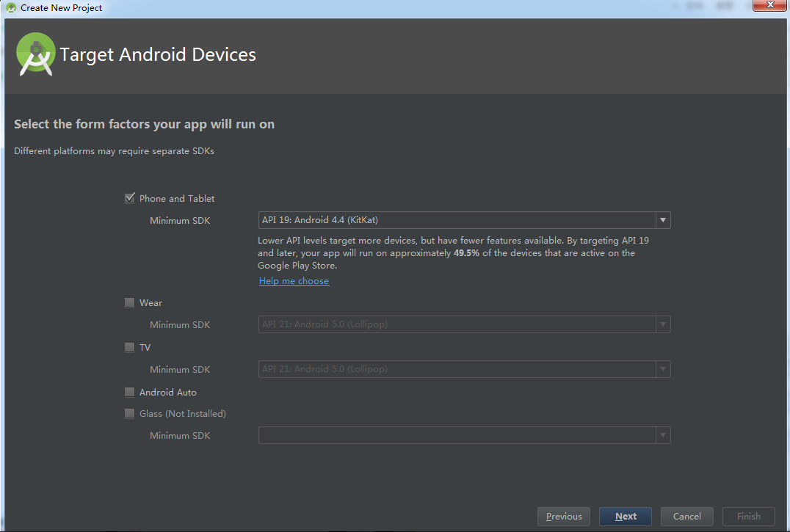The width and height of the screenshot is (790, 532).
Task: Open Phone and Tablet Minimum SDK dropdown arrow
Action: tap(663, 220)
